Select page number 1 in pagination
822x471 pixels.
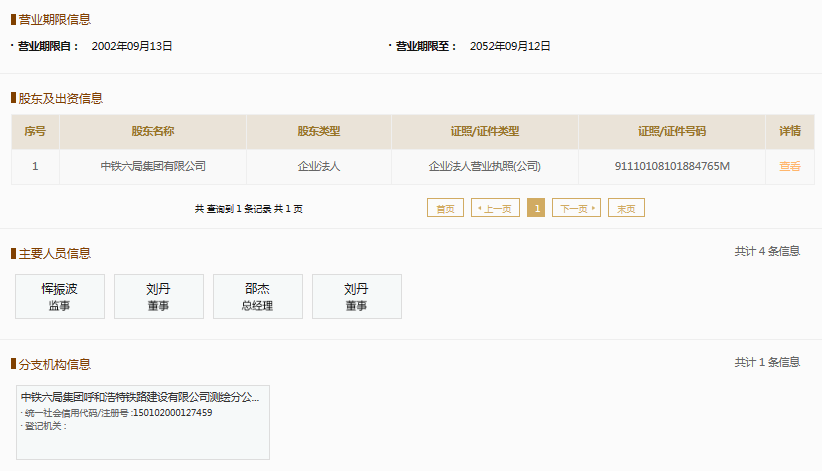tap(536, 208)
